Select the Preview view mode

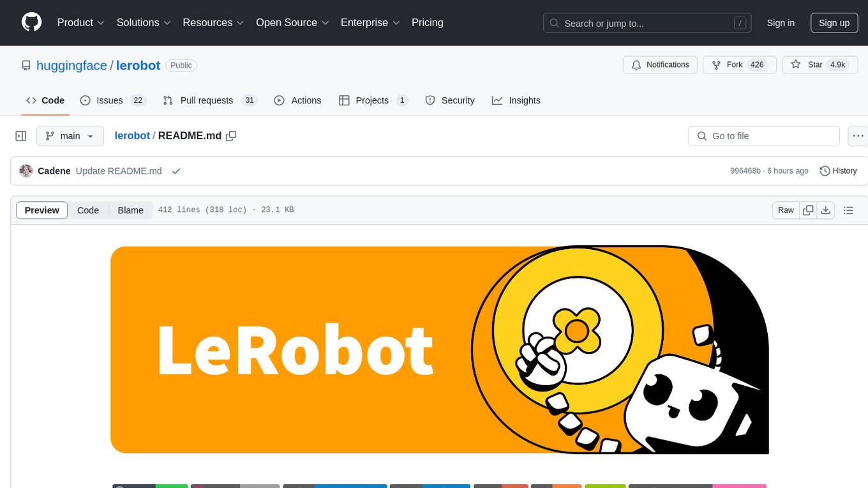click(42, 210)
